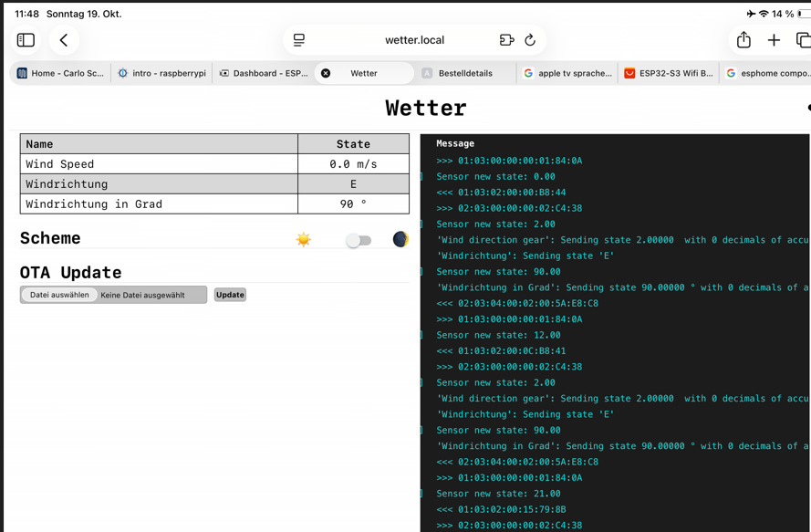Click the Scheme heading
This screenshot has height=532, width=811.
coord(50,238)
